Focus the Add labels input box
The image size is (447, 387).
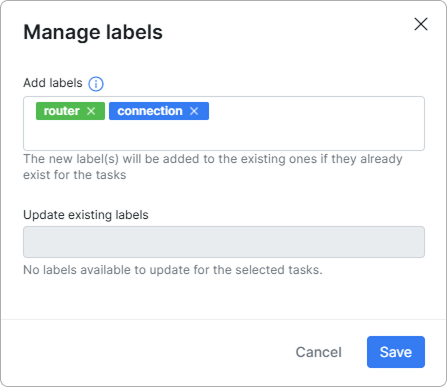pos(224,123)
